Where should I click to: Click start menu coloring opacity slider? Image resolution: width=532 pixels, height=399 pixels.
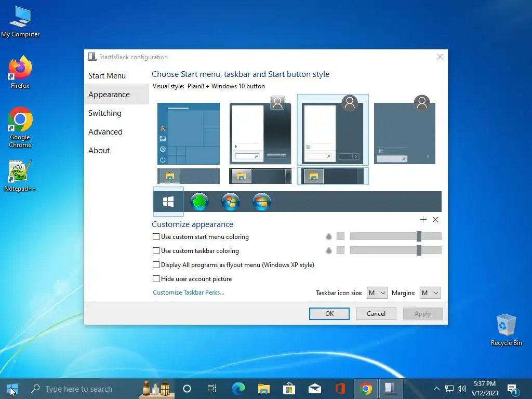[x=395, y=236]
